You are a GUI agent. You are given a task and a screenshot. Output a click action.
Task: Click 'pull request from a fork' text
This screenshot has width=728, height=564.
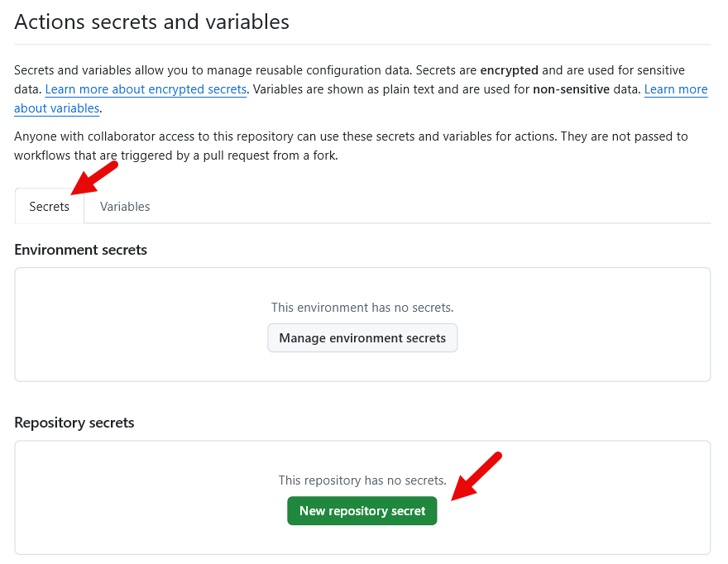(265, 155)
